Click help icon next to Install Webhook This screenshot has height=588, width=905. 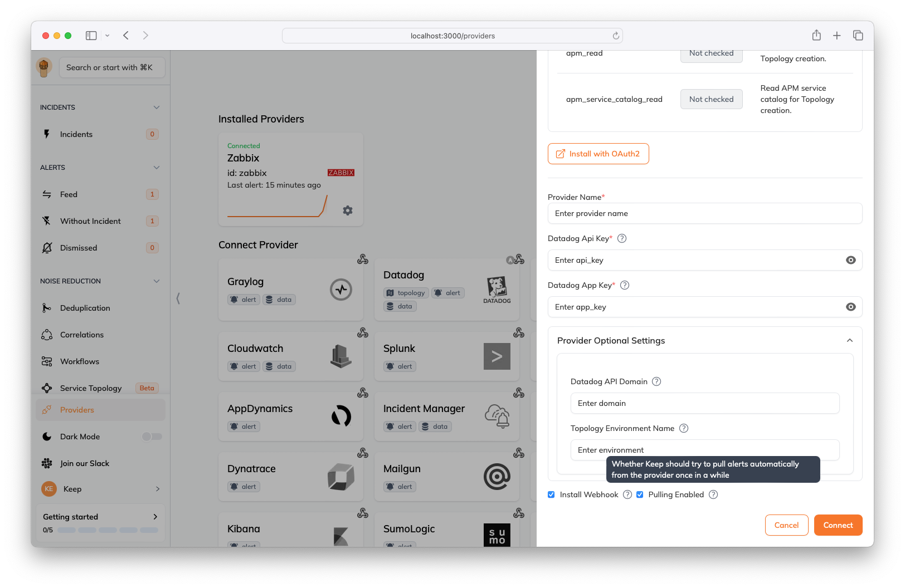click(x=627, y=494)
